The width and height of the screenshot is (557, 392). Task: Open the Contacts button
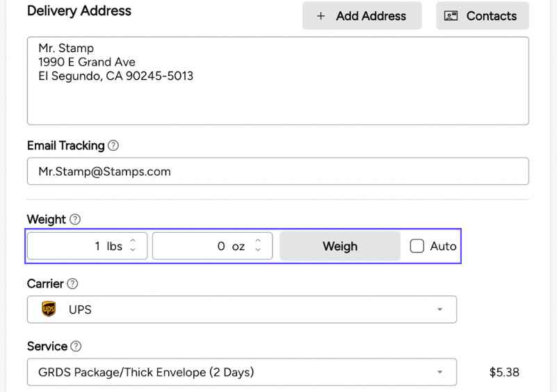(482, 16)
